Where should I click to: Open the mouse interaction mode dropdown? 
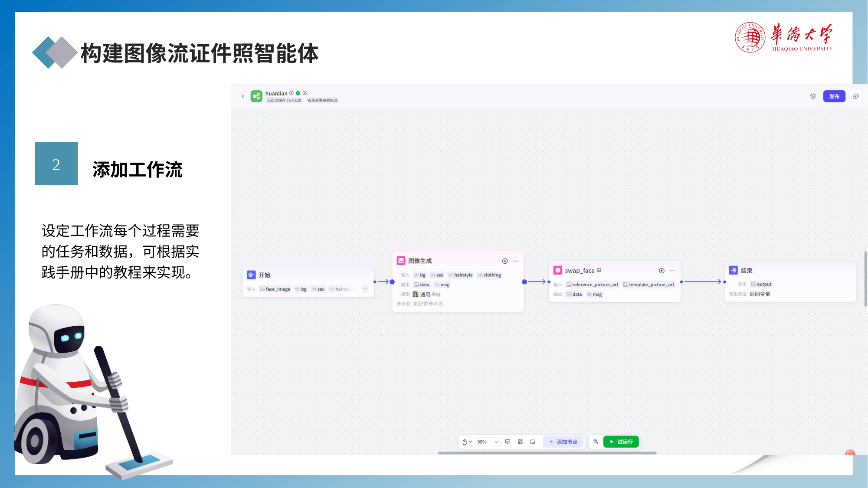tap(467, 442)
